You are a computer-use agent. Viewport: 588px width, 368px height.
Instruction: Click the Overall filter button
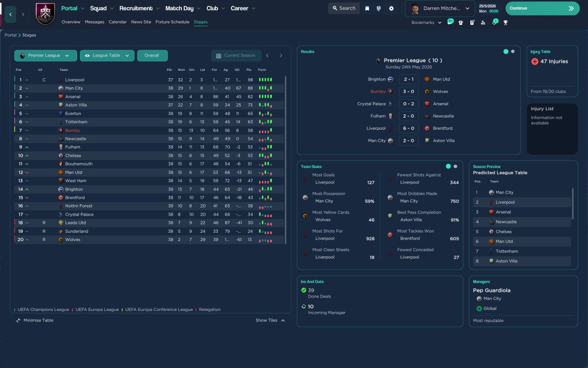tap(152, 56)
